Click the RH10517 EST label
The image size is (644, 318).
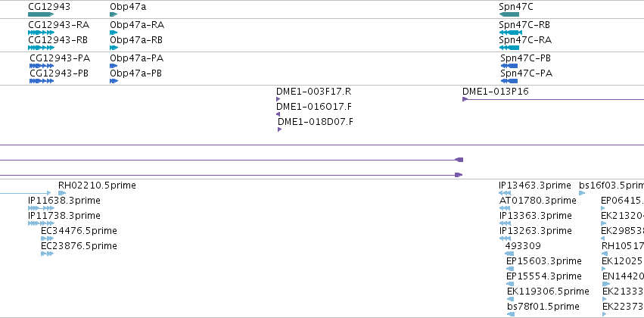pos(623,245)
